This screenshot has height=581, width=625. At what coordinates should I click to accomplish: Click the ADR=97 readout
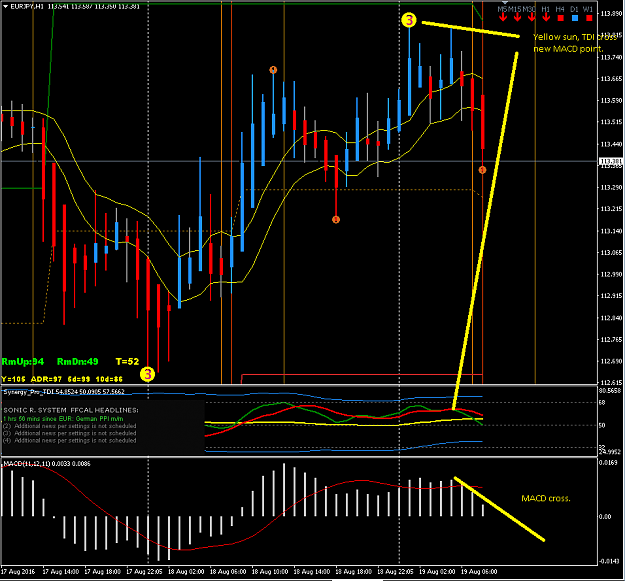pos(46,379)
